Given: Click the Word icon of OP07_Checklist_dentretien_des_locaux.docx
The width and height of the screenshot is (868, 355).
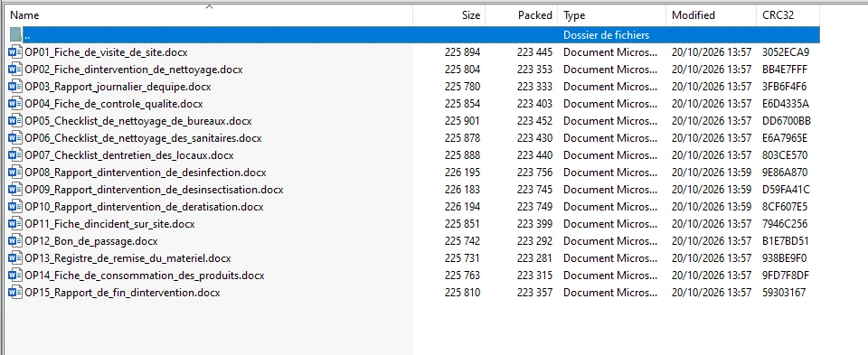Looking at the screenshot, I should tap(15, 155).
